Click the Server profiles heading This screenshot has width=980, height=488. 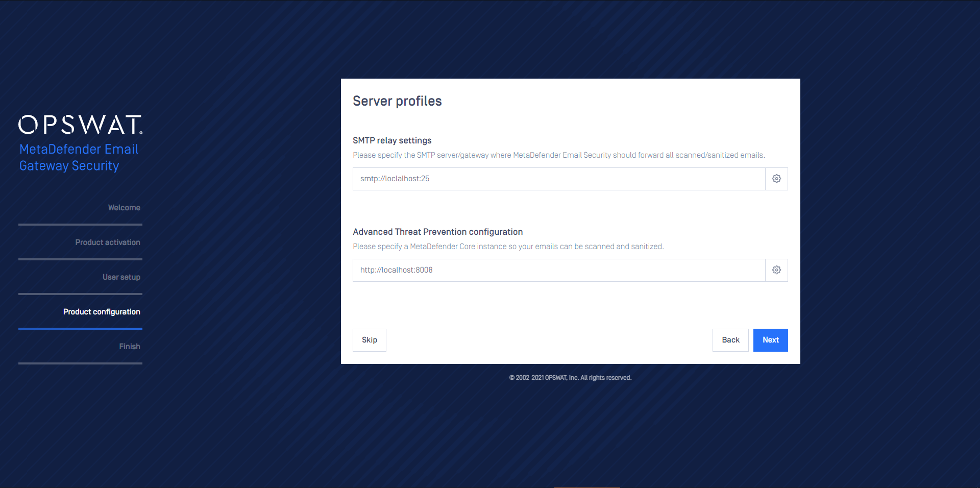pos(397,101)
